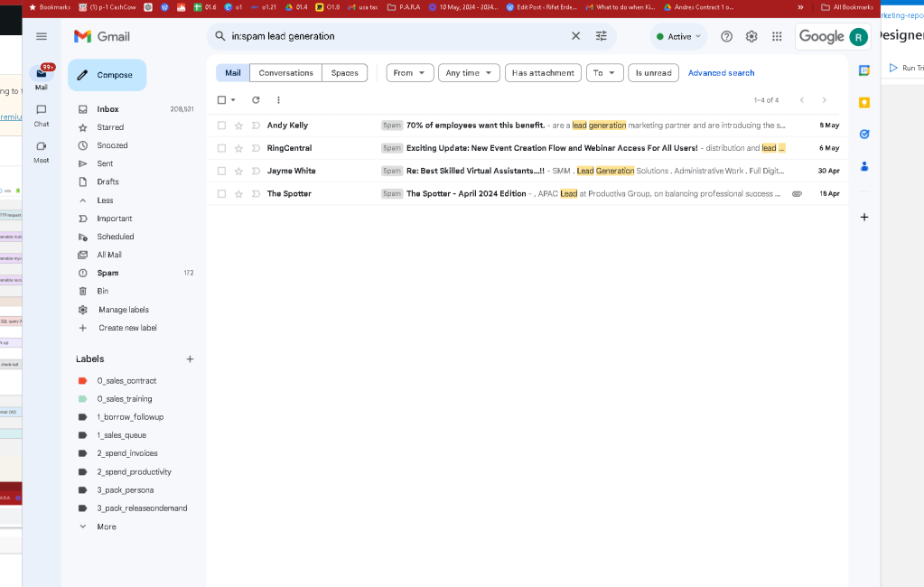
Task: Clear the search with the X icon
Action: tap(575, 36)
